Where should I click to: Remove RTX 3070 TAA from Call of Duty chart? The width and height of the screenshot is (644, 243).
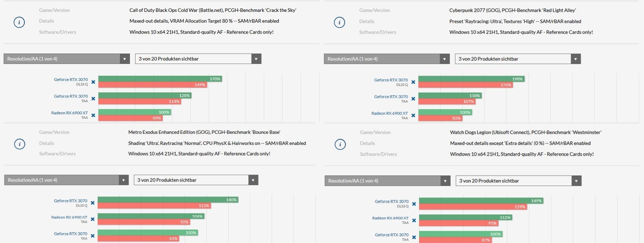[x=93, y=99]
